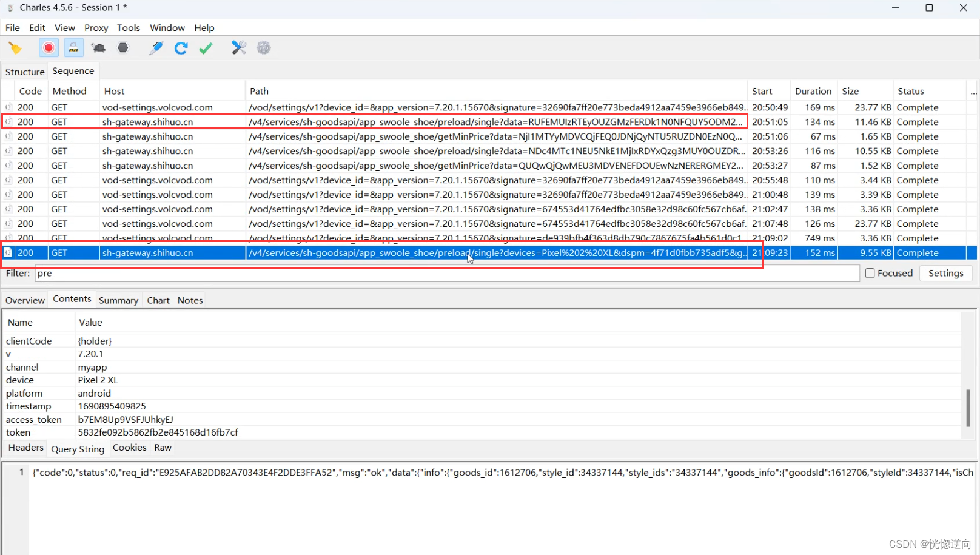Click the pen Compose icon
This screenshot has width=980, height=555.
coord(156,48)
